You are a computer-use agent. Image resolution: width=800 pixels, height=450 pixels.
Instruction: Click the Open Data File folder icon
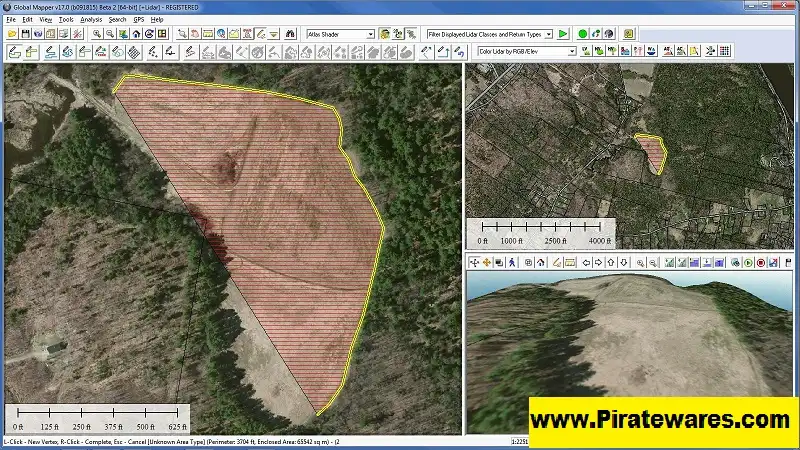click(x=12, y=34)
